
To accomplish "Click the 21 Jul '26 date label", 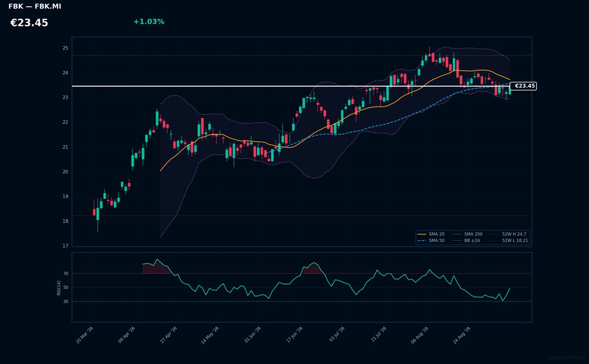I will 378,335.
